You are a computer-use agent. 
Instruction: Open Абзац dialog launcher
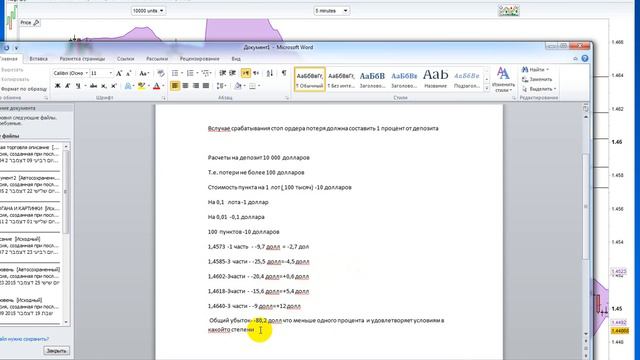(287, 98)
